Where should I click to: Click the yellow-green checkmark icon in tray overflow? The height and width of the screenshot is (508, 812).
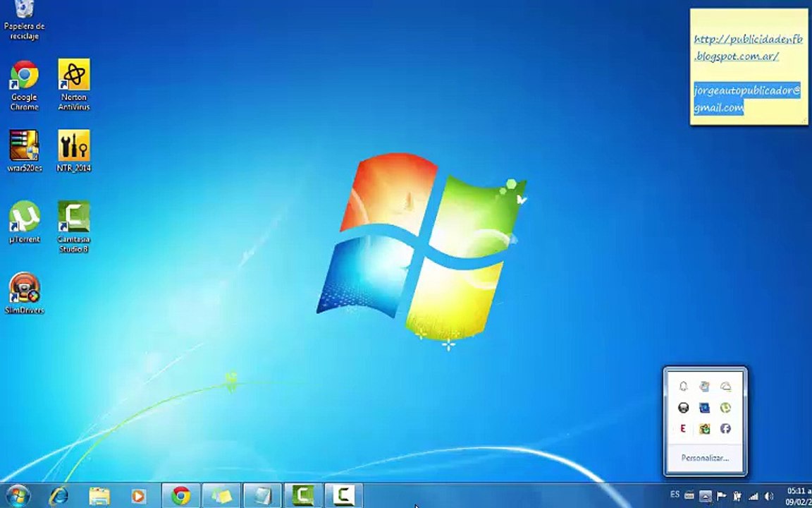click(x=704, y=429)
